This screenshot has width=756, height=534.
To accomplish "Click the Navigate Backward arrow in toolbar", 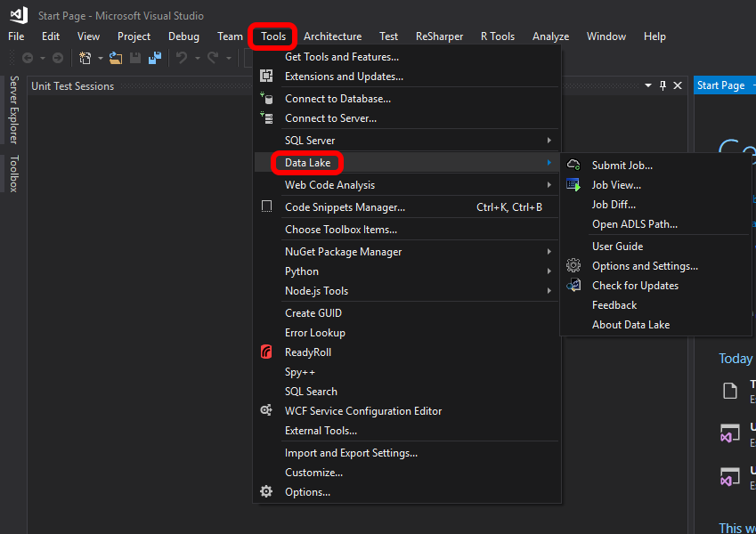I will (28, 59).
